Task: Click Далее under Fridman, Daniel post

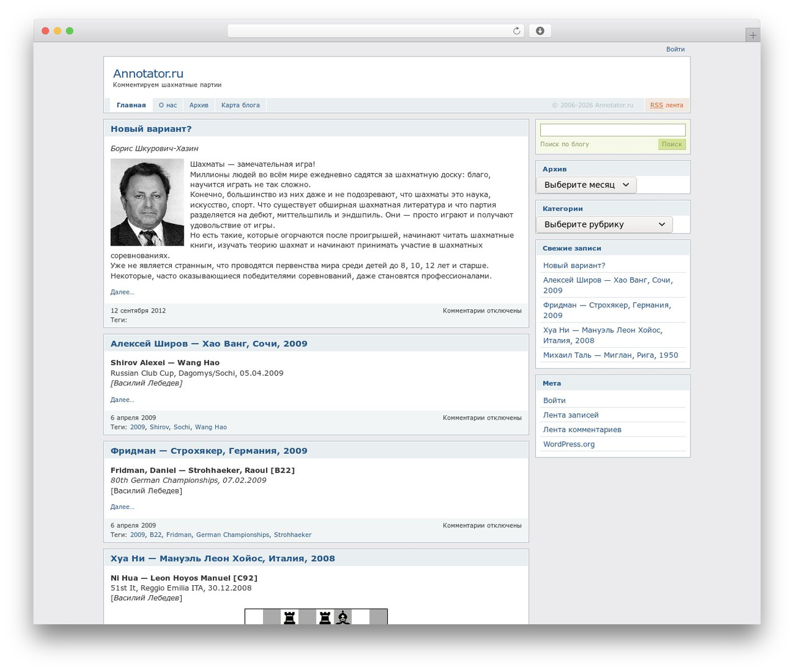Action: (122, 507)
